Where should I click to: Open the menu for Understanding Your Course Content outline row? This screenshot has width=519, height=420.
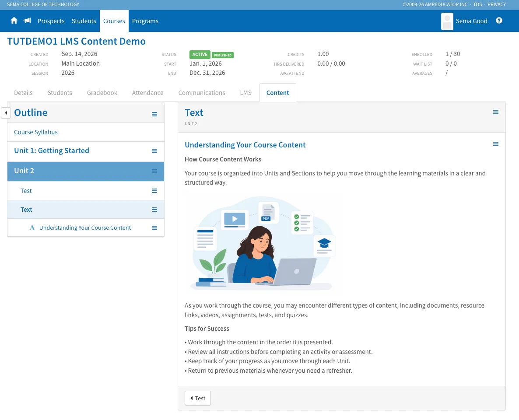pos(154,228)
